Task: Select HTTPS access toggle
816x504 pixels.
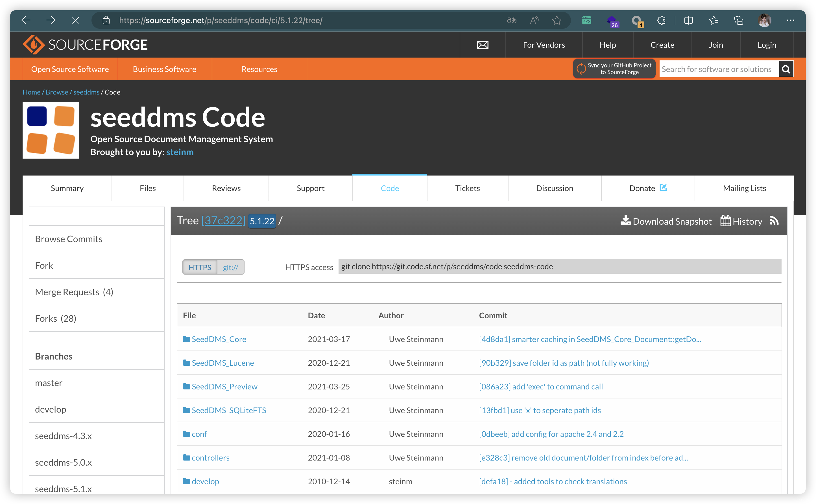Action: click(200, 267)
